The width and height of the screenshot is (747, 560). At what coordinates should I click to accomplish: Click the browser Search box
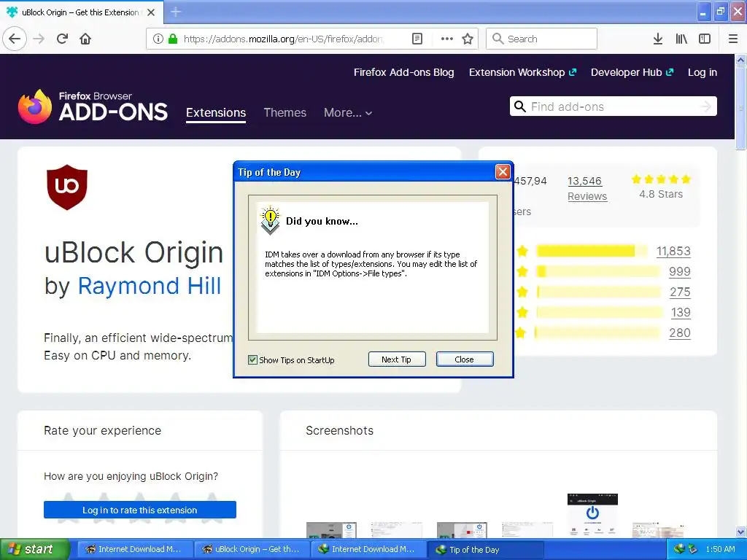click(x=541, y=39)
